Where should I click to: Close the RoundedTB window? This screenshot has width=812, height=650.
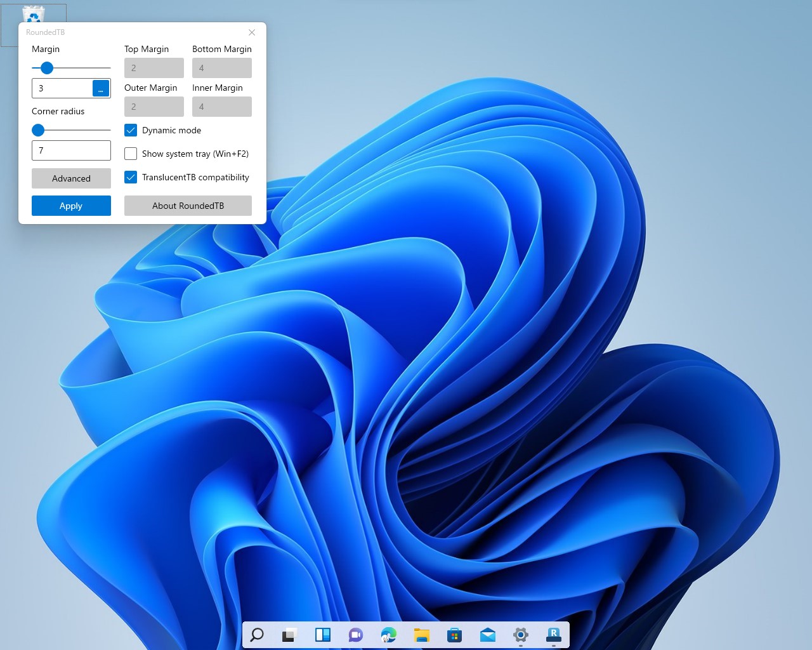(x=252, y=32)
